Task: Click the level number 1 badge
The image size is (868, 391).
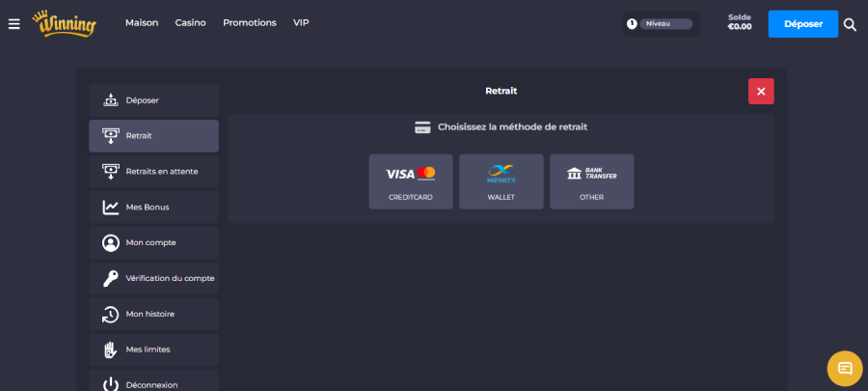Action: [632, 24]
